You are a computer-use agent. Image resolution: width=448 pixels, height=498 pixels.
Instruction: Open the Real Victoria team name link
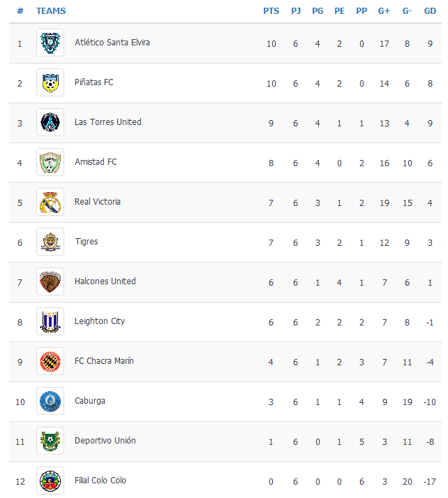coord(98,202)
